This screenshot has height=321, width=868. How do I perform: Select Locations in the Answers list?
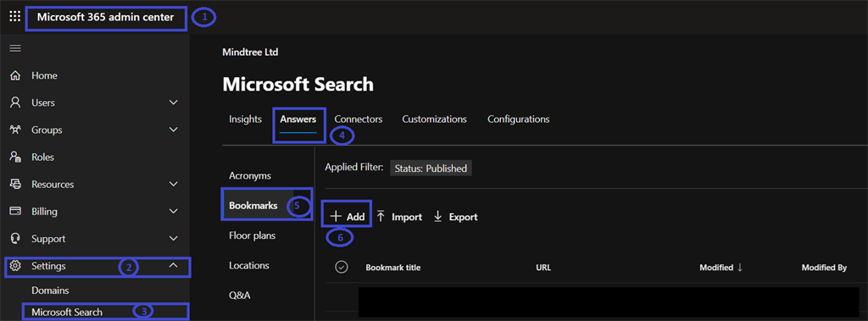249,266
